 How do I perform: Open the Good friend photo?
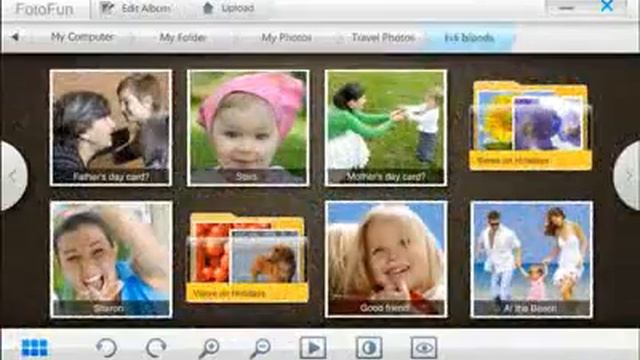pos(386,259)
